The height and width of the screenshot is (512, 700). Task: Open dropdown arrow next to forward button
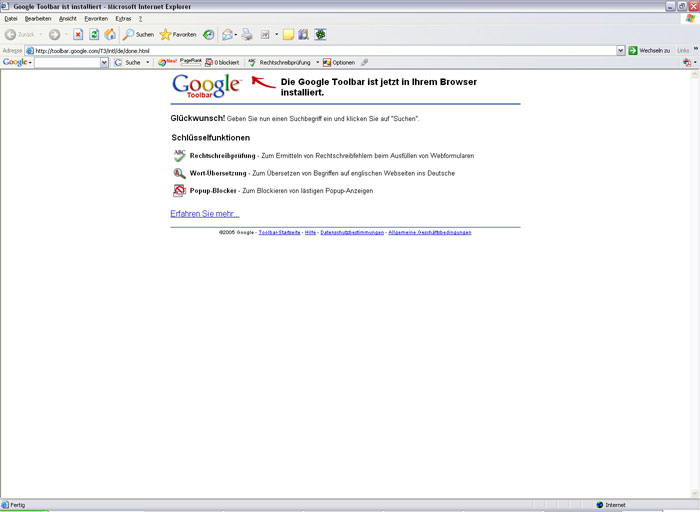(66, 34)
